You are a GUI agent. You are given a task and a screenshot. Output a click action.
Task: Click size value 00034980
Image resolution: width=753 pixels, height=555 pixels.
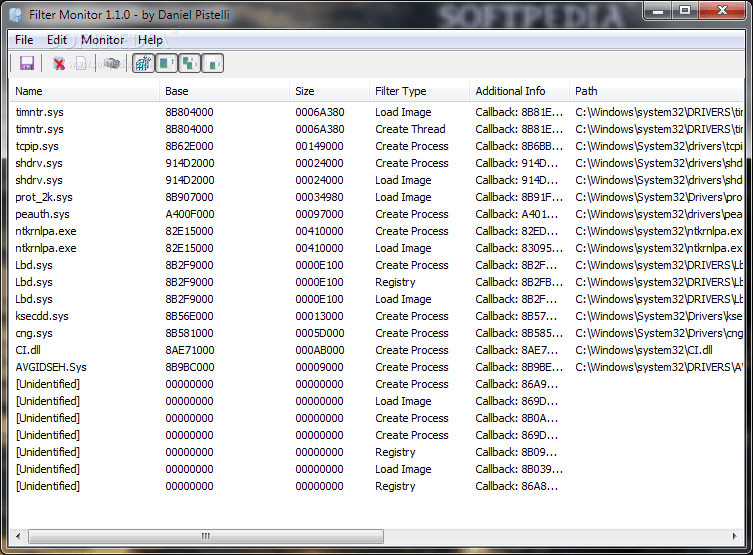[x=319, y=197]
